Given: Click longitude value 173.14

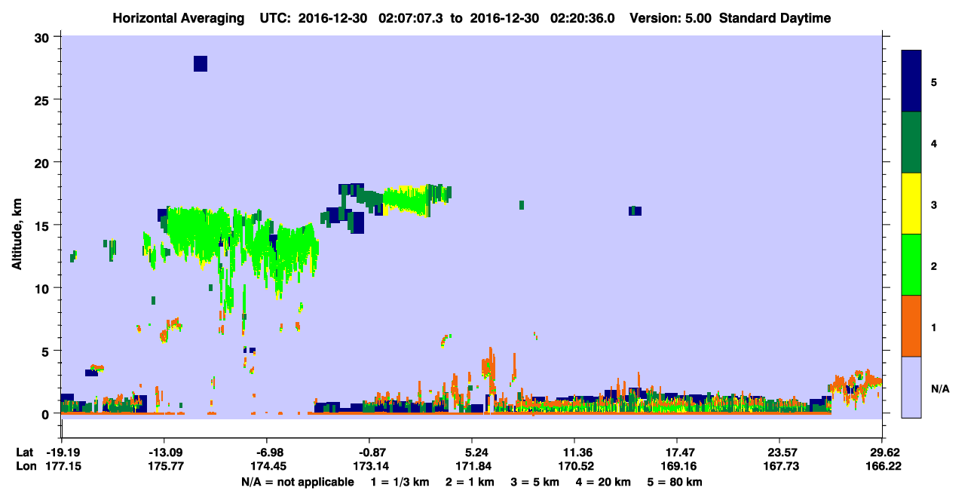Looking at the screenshot, I should pyautogui.click(x=369, y=466).
